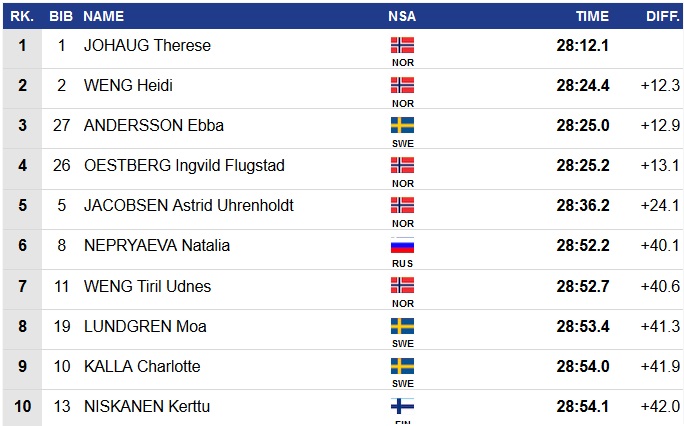Viewport: 684px width, 426px height.
Task: Sort by the NAME column header
Action: pyautogui.click(x=104, y=16)
